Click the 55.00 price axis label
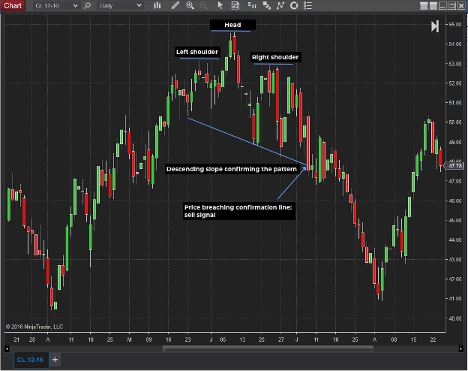Screen dimensions: 468x371 (455, 24)
